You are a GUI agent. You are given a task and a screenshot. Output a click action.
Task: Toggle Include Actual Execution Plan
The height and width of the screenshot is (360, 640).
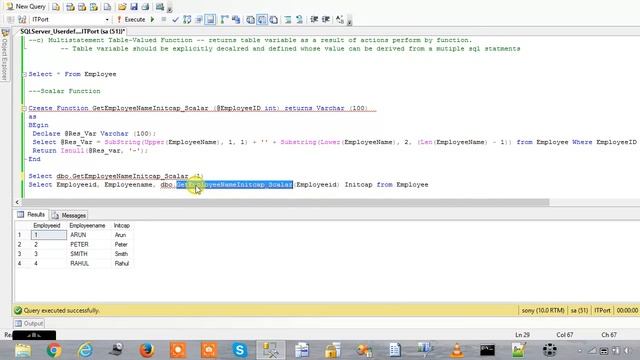[x=224, y=20]
